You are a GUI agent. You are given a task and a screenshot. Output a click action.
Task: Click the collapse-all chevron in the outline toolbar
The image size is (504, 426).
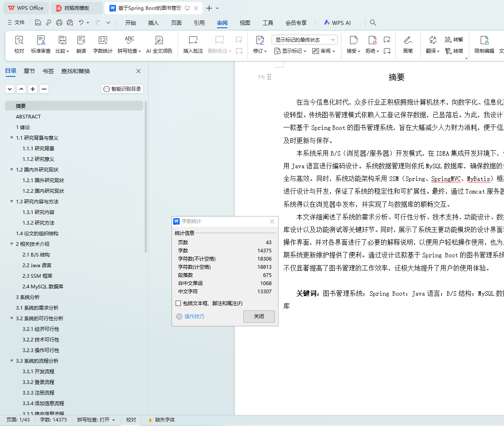coord(10,89)
